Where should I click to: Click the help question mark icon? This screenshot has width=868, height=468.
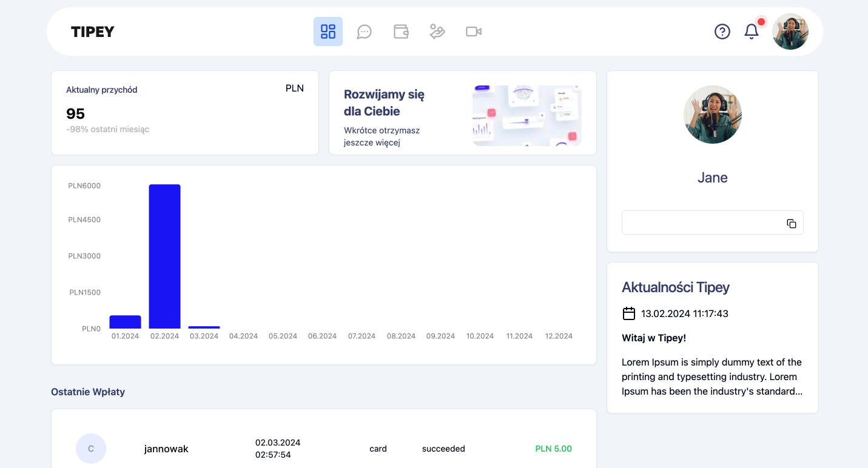(x=722, y=32)
